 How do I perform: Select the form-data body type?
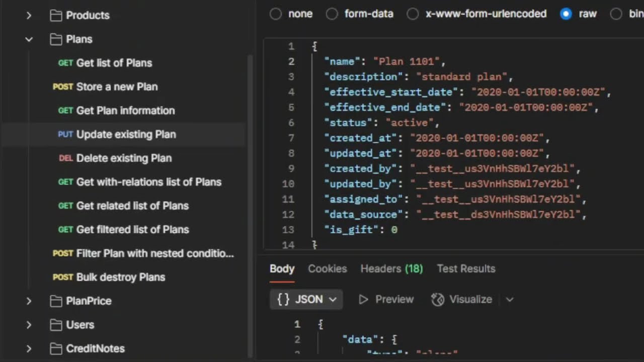point(332,14)
